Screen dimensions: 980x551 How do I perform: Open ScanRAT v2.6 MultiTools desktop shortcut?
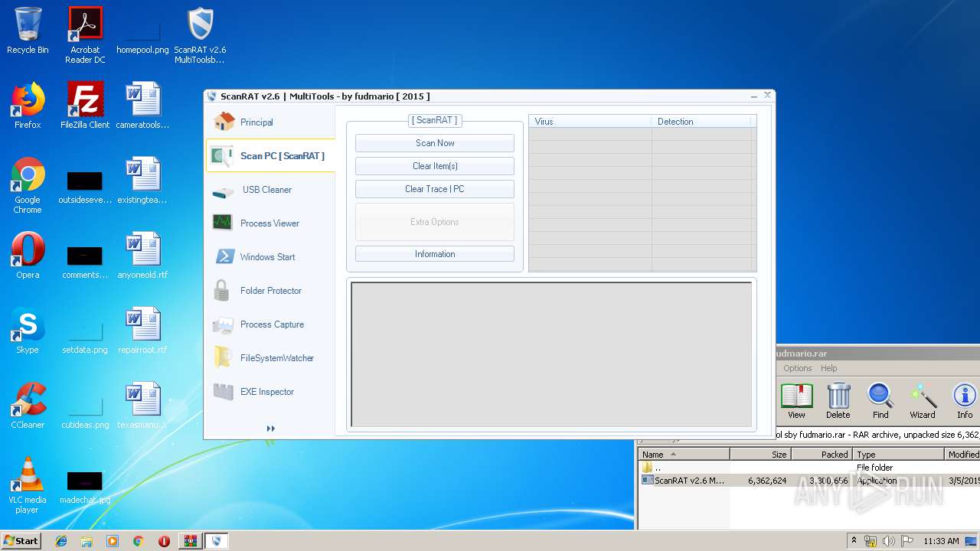[200, 35]
